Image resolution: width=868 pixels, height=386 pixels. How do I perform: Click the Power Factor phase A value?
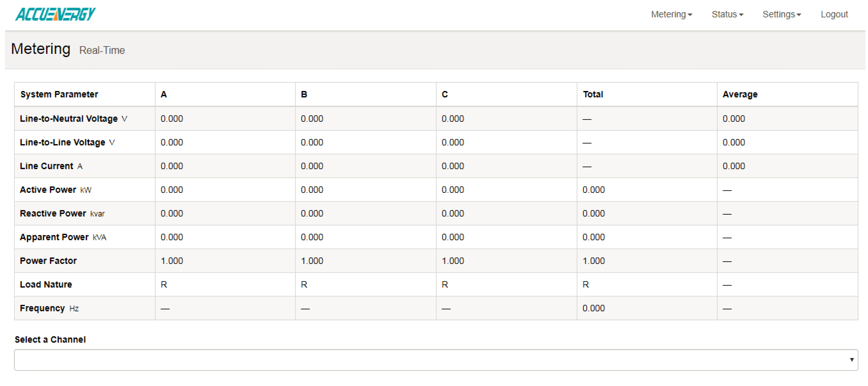tap(172, 261)
